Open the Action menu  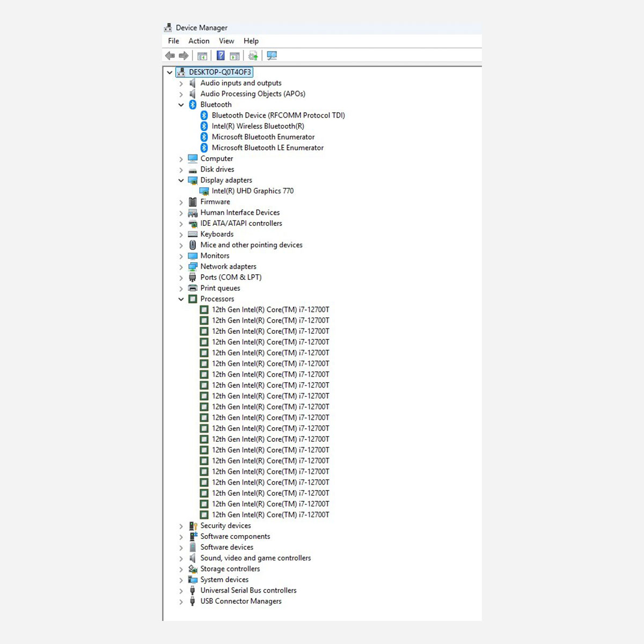pyautogui.click(x=199, y=41)
